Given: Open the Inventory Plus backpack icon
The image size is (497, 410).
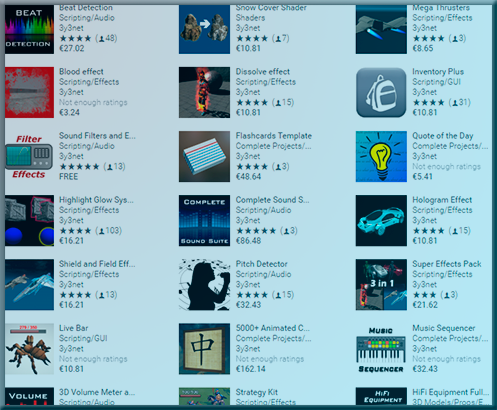Looking at the screenshot, I should (x=381, y=92).
